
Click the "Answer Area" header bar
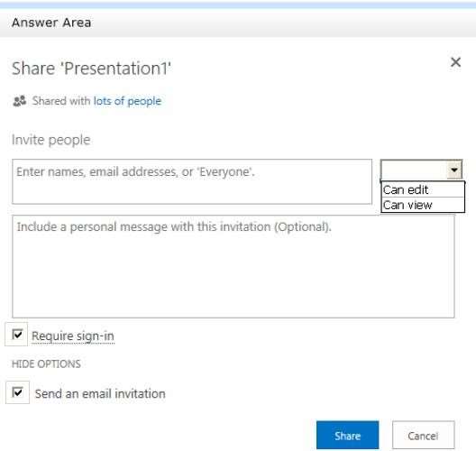coord(238,23)
